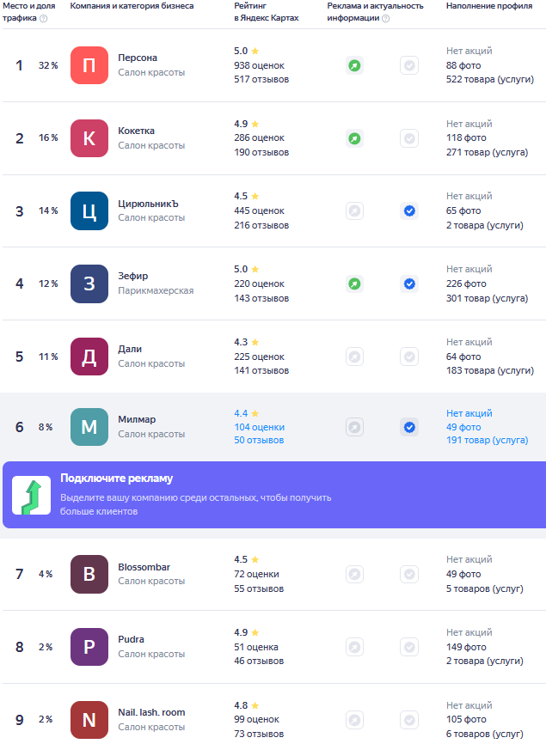Click the red 'П' logo of Персона

[89, 65]
